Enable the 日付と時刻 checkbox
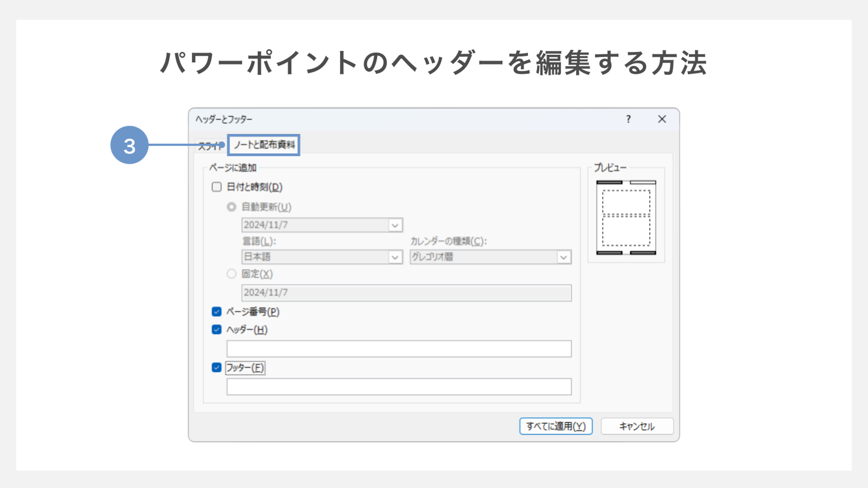The image size is (868, 488). (217, 187)
